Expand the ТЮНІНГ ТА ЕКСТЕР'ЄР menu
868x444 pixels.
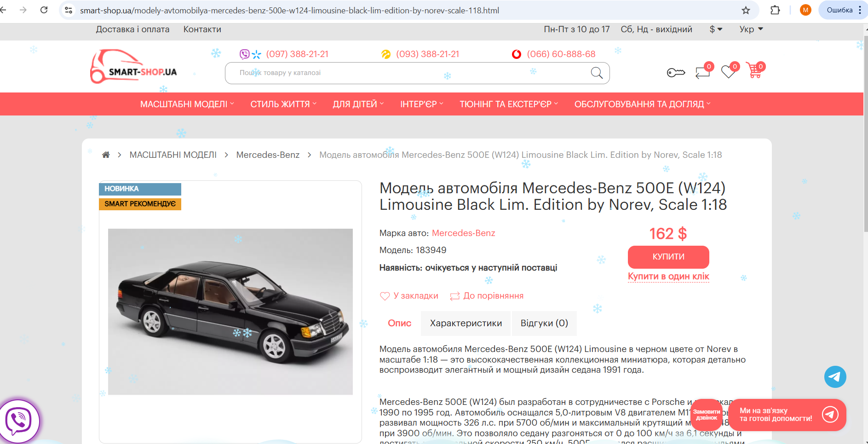point(509,104)
